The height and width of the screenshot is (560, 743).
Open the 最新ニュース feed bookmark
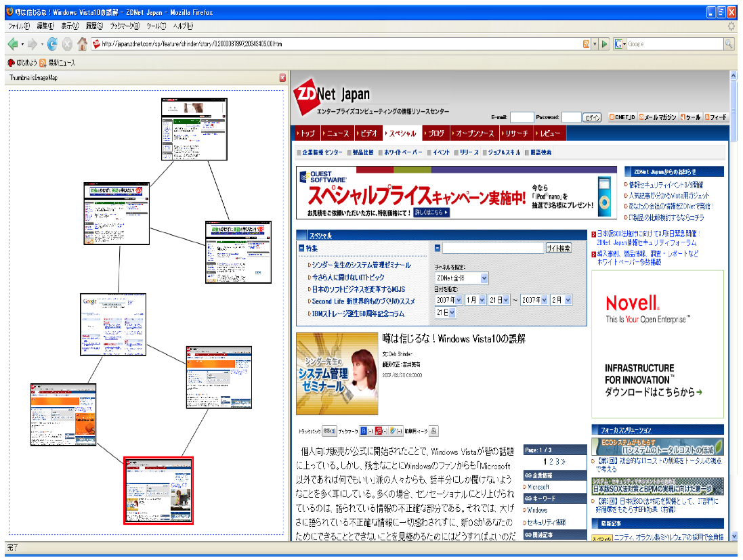click(x=58, y=62)
